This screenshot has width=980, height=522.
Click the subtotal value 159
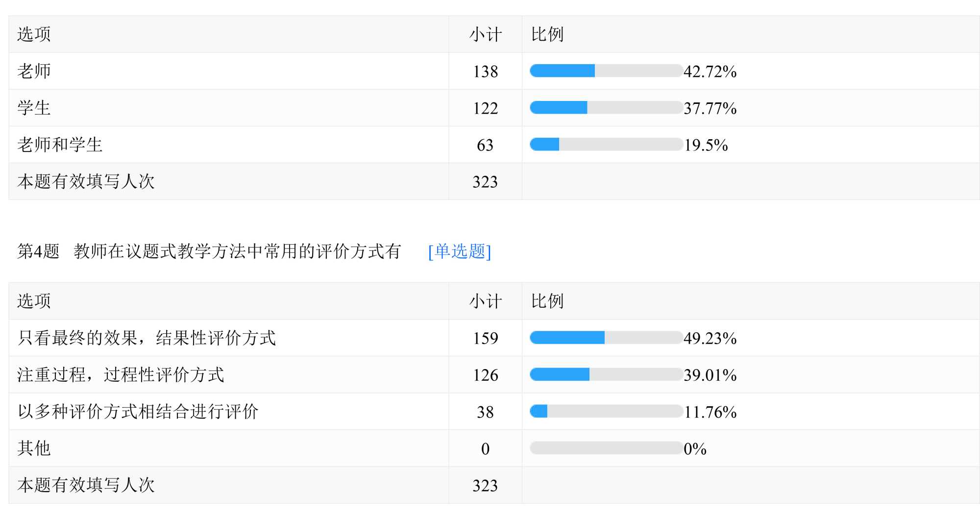click(485, 338)
